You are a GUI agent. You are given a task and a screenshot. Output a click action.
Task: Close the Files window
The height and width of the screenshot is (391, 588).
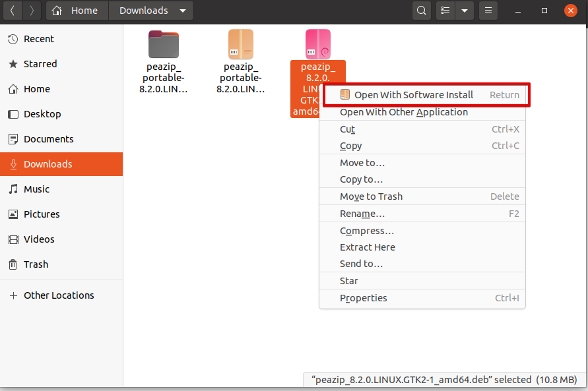coord(571,11)
